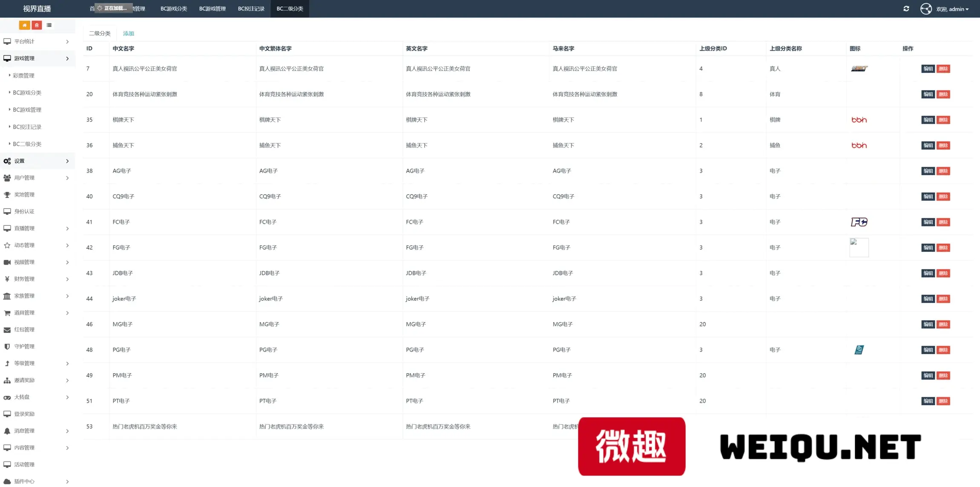Edit the MG电子 row
Screen dimensions: 980x487
(x=928, y=324)
